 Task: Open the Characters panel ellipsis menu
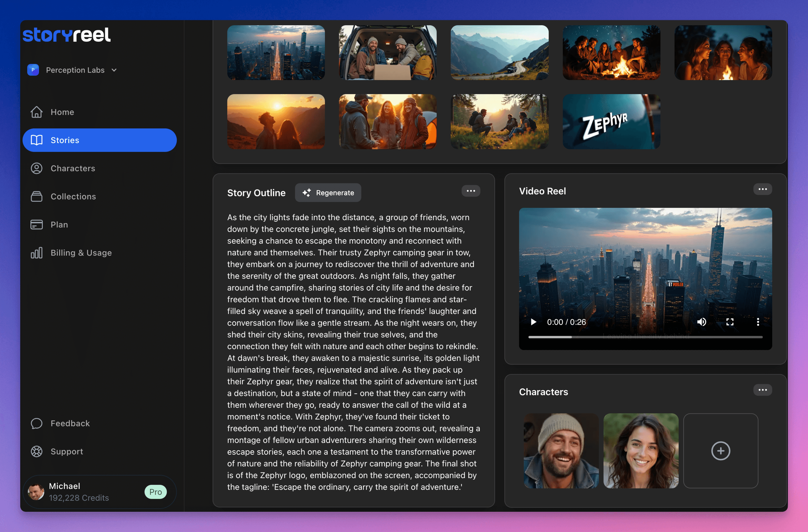coord(763,390)
